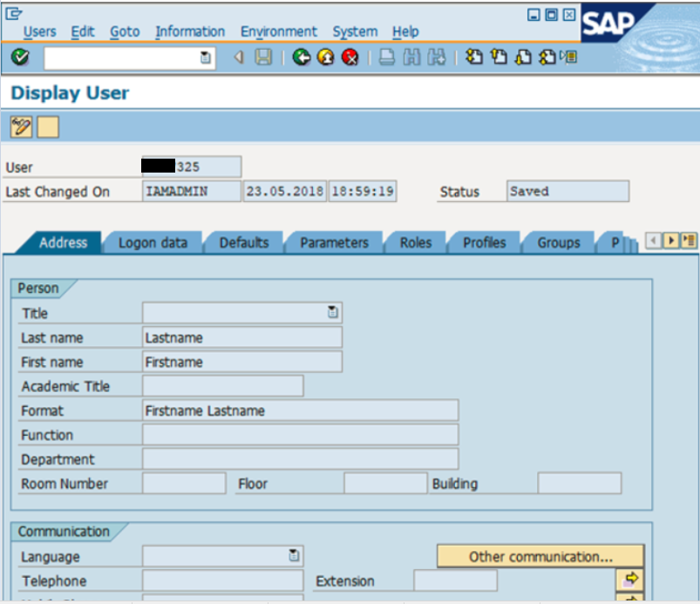Screen dimensions: 700x604
Task: Switch to the Roles tab
Action: pyautogui.click(x=415, y=243)
